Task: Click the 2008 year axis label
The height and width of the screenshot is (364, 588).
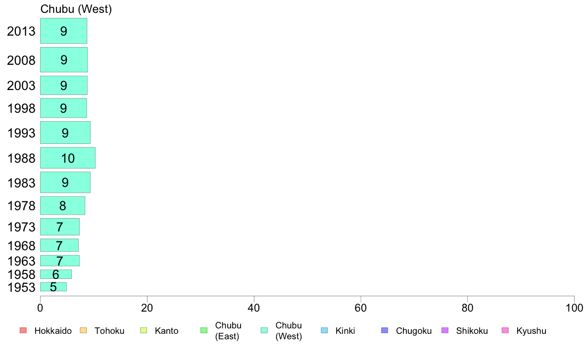Action: (x=21, y=60)
